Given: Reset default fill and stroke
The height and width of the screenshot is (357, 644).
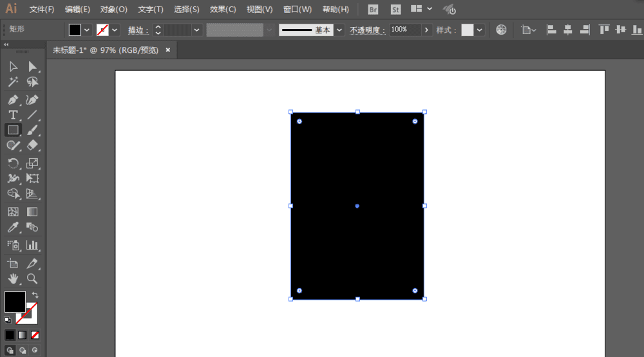Looking at the screenshot, I should point(7,320).
